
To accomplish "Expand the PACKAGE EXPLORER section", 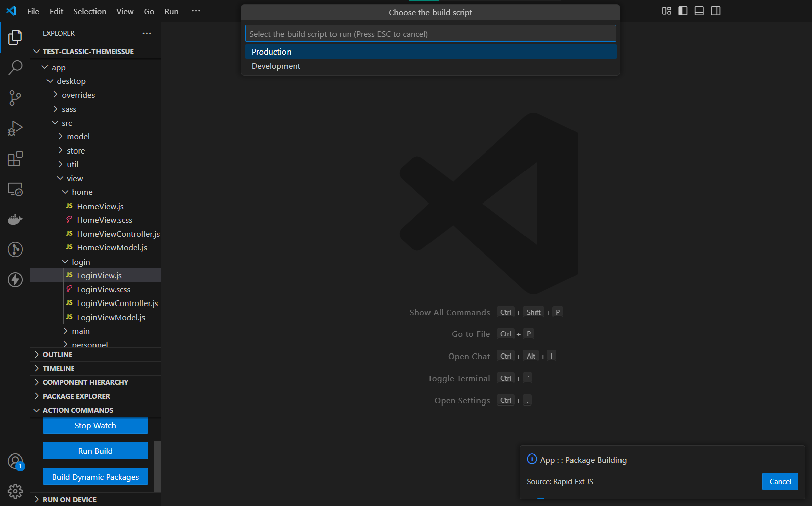I will pos(77,396).
